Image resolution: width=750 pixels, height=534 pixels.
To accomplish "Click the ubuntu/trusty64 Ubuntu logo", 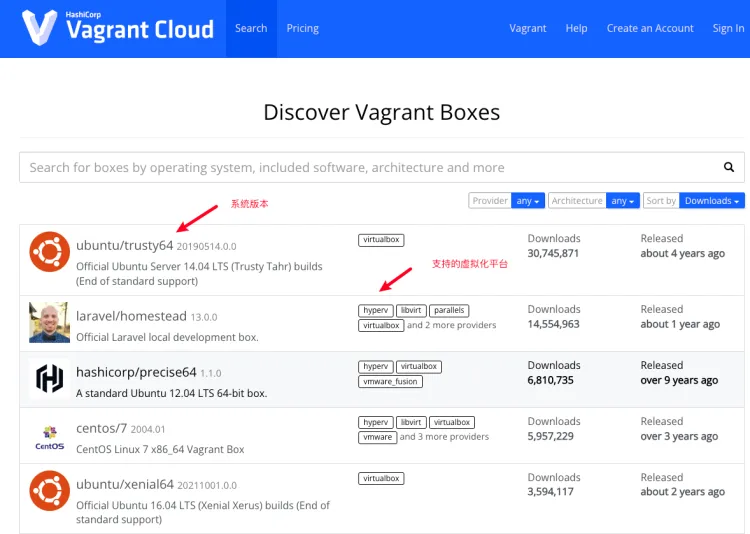I will click(49, 252).
